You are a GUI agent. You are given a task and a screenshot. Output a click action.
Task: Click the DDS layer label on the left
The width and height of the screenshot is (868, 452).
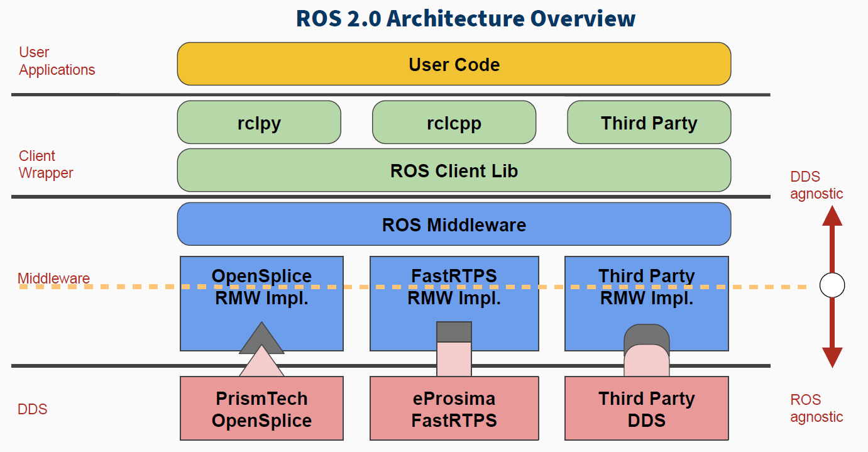(33, 409)
